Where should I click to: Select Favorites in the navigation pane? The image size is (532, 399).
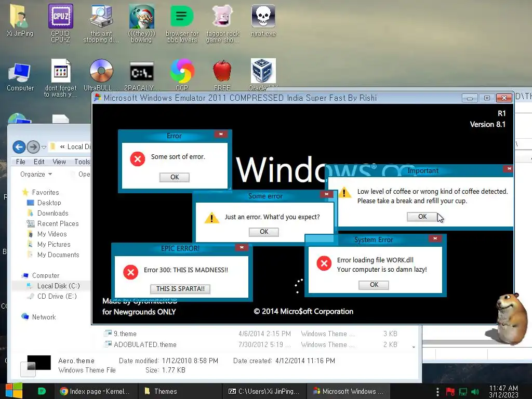point(41,192)
